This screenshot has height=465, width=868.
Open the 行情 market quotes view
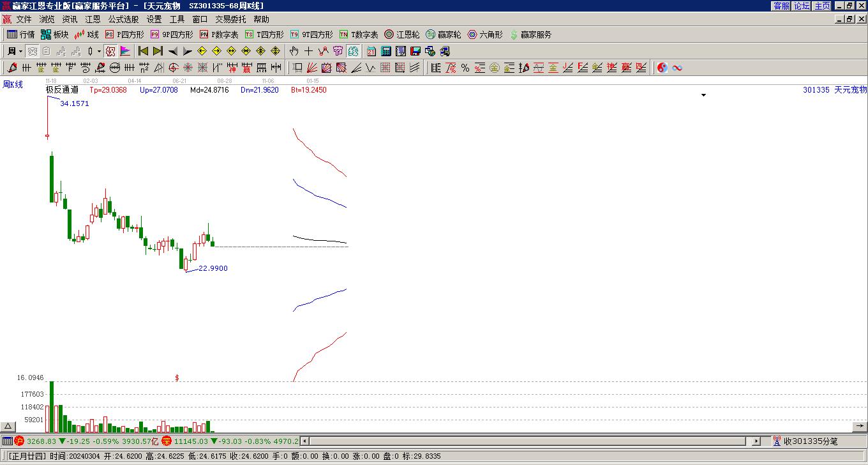[x=21, y=34]
